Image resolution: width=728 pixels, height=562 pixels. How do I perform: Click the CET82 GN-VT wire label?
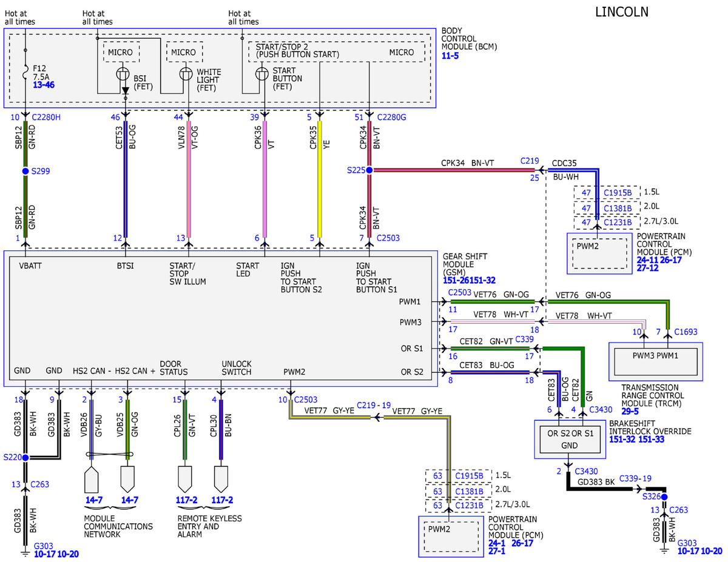point(487,341)
